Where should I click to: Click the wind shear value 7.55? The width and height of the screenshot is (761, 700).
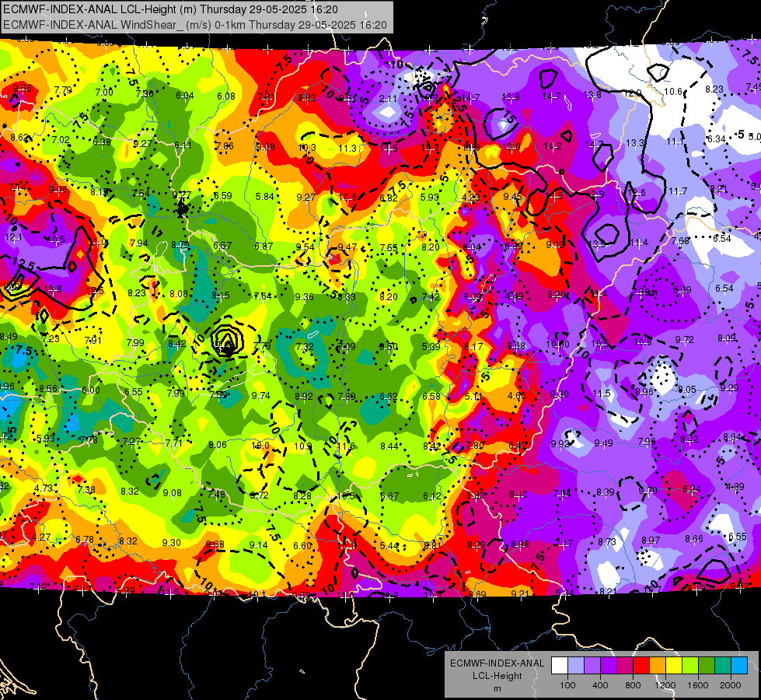pos(388,248)
